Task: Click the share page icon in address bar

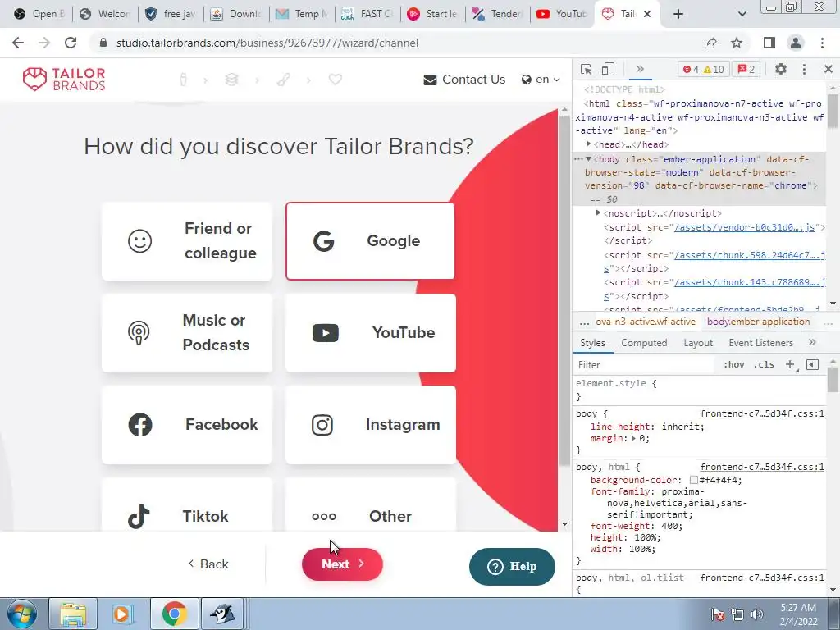Action: 710,43
